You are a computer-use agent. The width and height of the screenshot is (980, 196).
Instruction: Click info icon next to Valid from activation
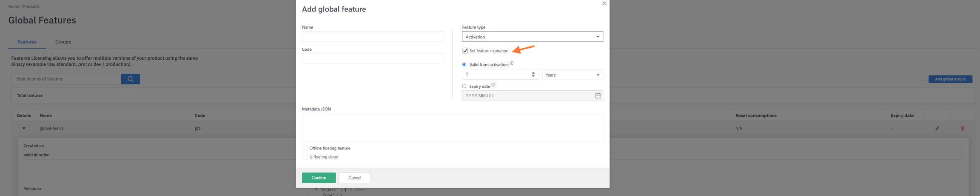click(x=512, y=63)
